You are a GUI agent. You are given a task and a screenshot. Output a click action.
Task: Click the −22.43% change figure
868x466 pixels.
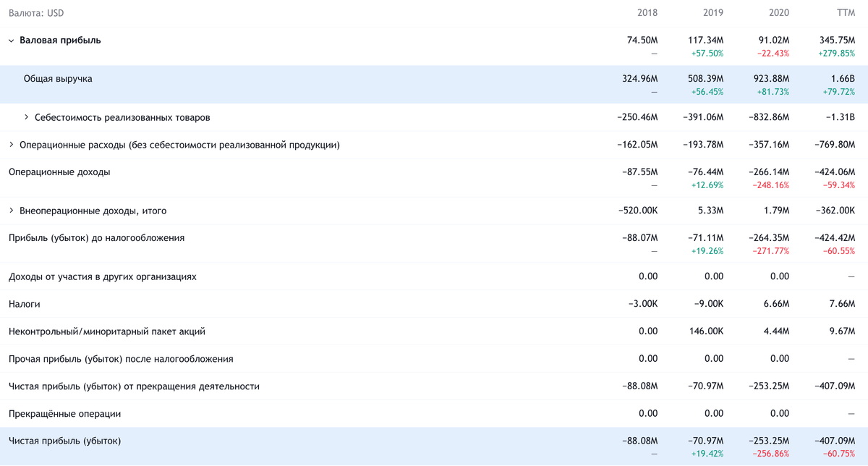(x=773, y=54)
